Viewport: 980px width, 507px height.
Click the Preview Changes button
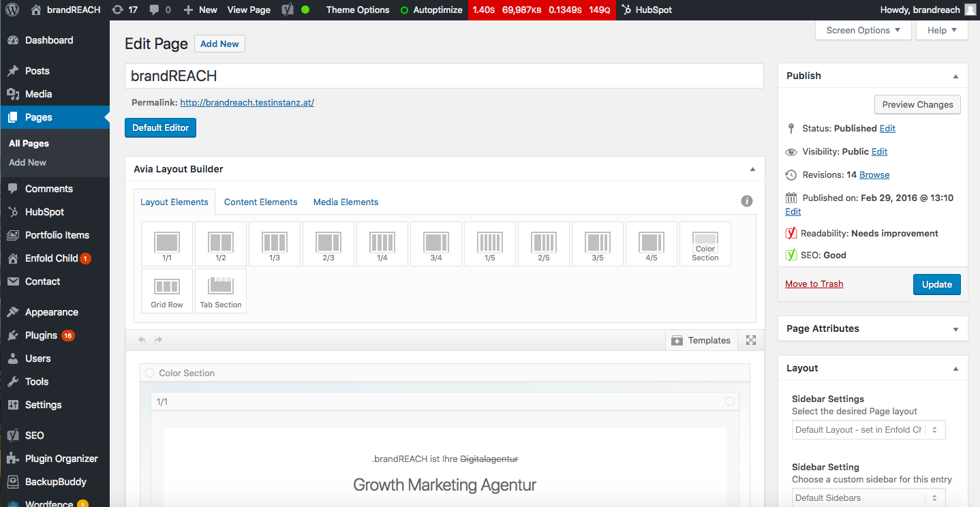(917, 104)
